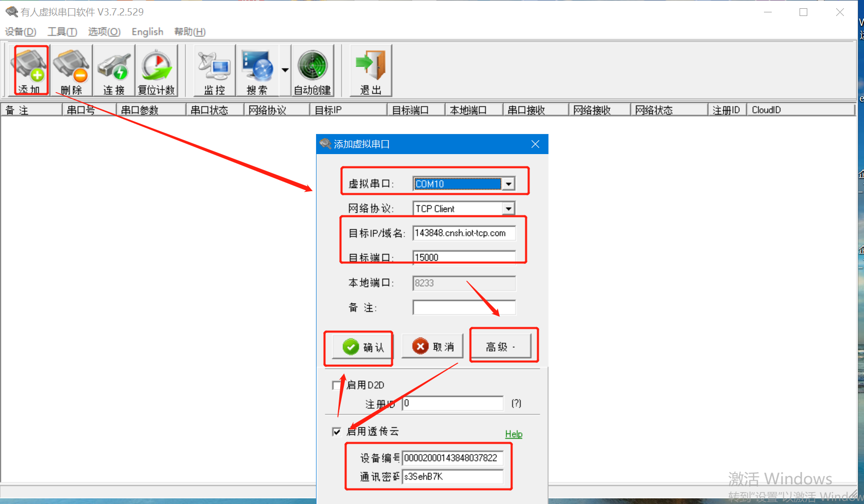Click the 备注 remark input field
The height and width of the screenshot is (504, 864).
pyautogui.click(x=464, y=308)
